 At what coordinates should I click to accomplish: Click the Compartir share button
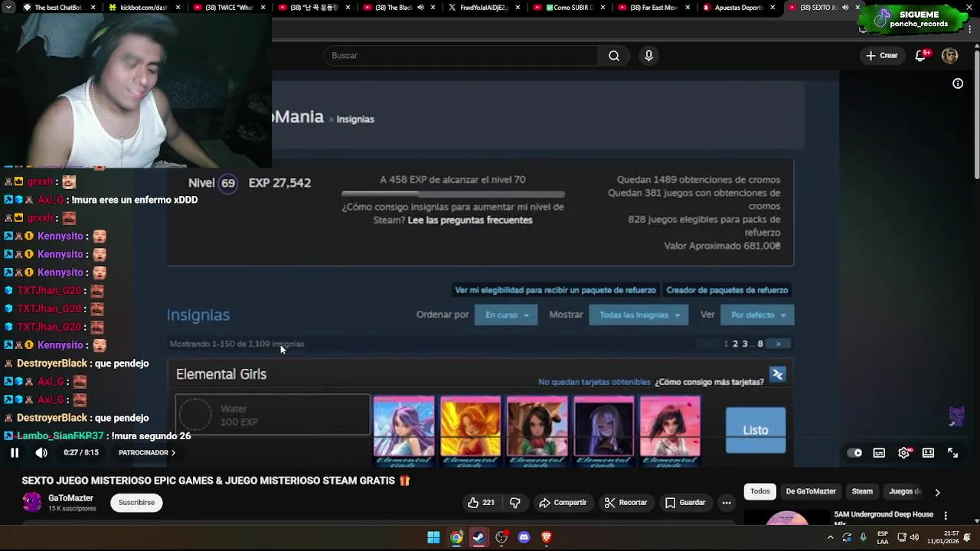[563, 503]
